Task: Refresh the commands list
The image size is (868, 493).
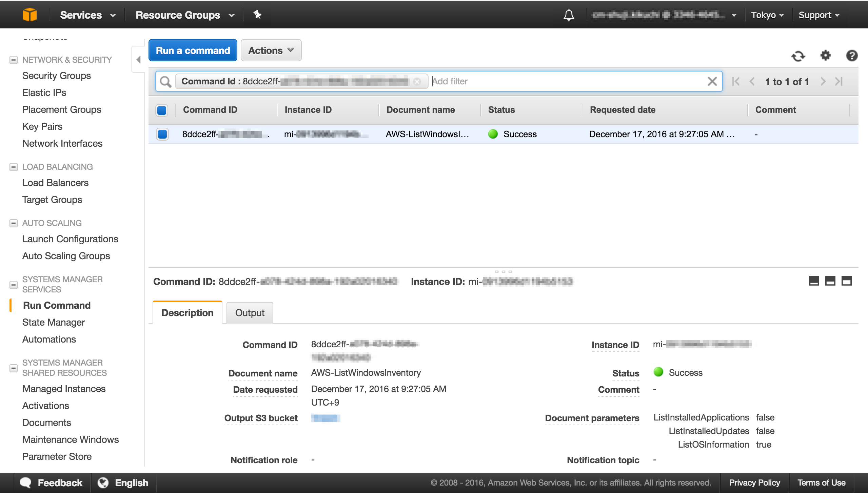Action: tap(798, 56)
